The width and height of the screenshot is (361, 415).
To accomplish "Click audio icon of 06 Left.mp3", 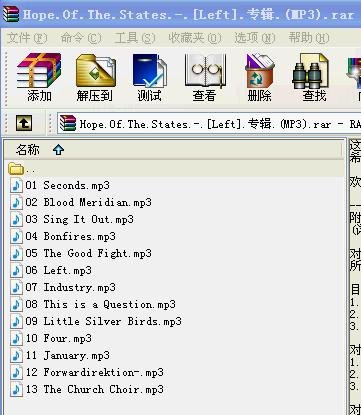I will click(x=16, y=270).
